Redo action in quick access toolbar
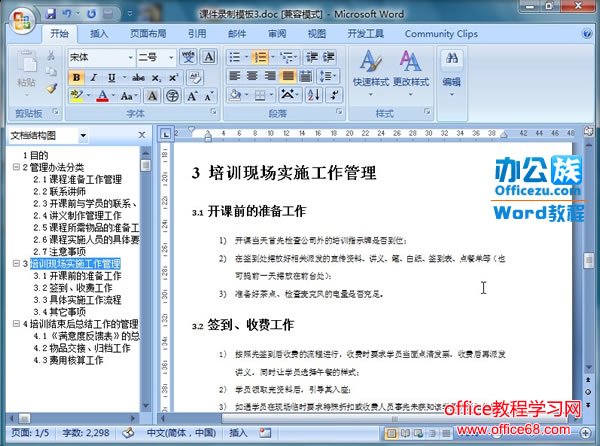 91,14
